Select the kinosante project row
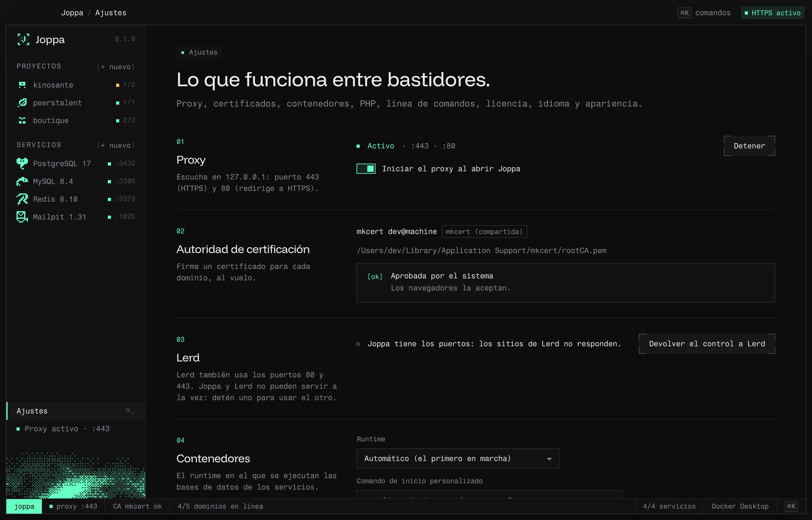 76,85
